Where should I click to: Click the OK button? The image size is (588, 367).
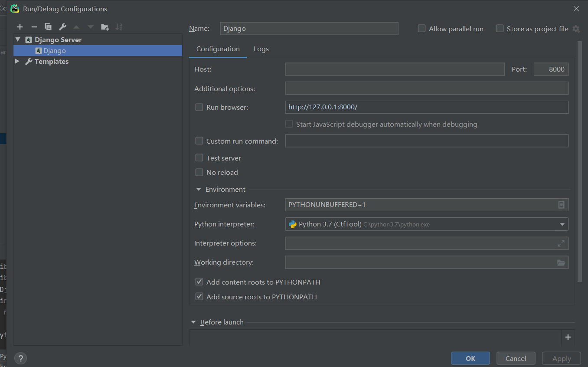[470, 358]
